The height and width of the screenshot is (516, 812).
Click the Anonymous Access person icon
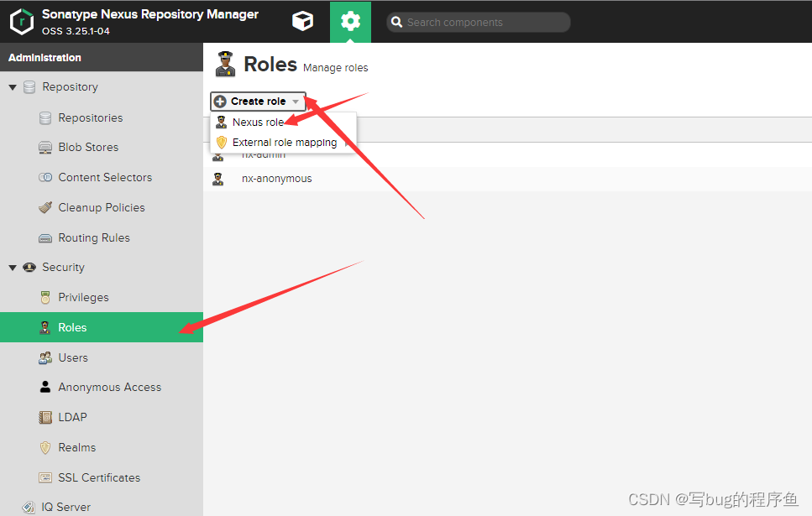[x=45, y=387]
